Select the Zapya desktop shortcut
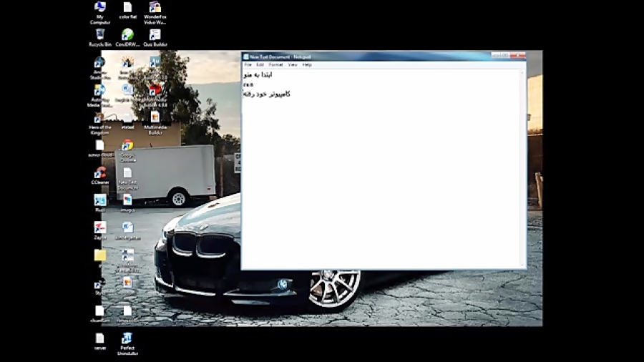The image size is (644, 362). coord(99,230)
